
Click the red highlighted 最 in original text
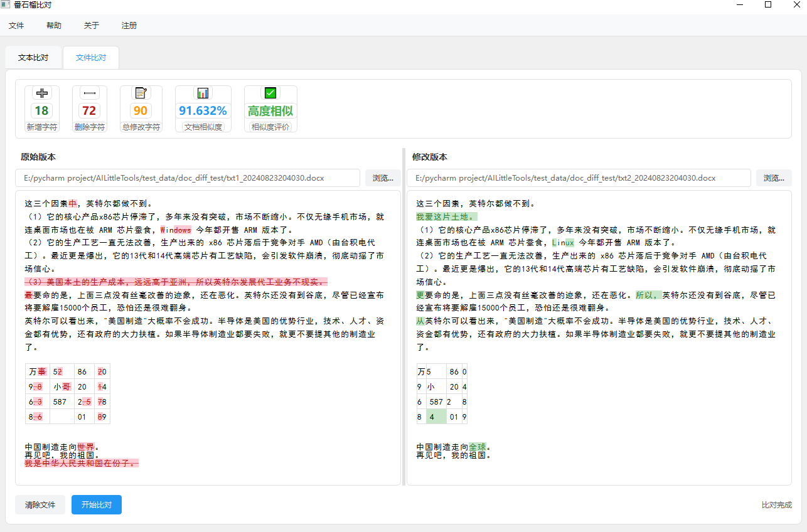[28, 295]
